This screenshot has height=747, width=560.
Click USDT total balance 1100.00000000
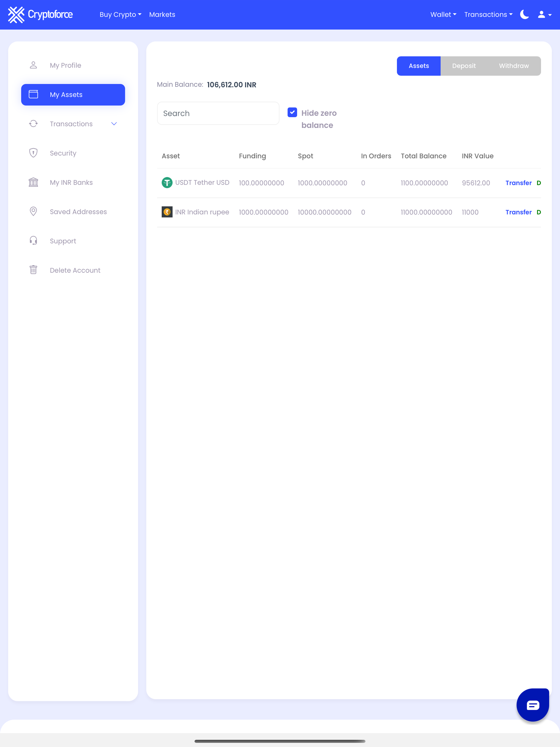tap(424, 183)
